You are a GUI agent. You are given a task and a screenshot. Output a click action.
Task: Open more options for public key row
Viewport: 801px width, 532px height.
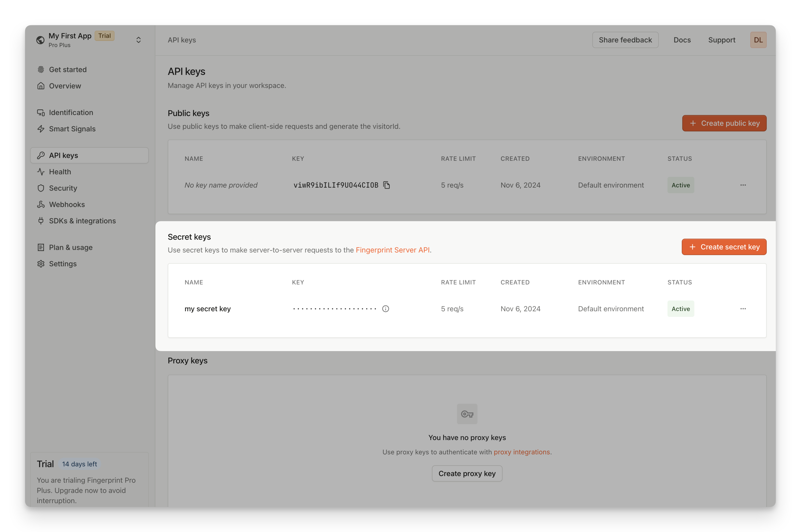click(743, 185)
